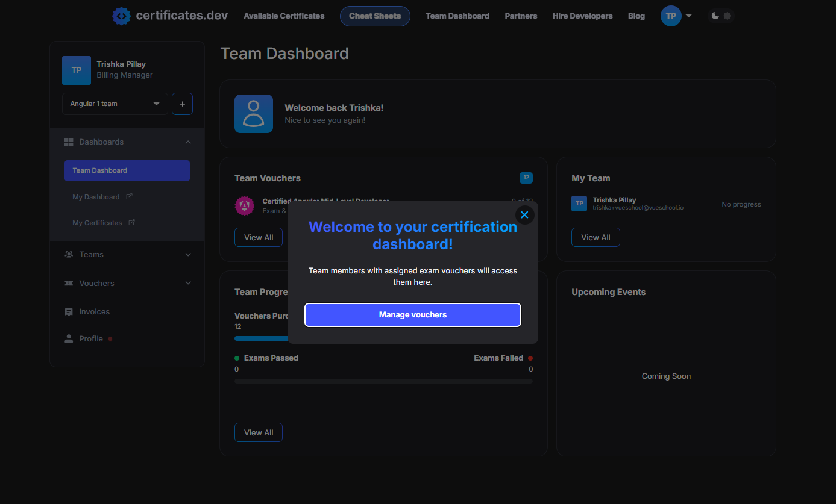This screenshot has width=836, height=504.
Task: Click the Profile person icon in sidebar
Action: pyautogui.click(x=69, y=338)
